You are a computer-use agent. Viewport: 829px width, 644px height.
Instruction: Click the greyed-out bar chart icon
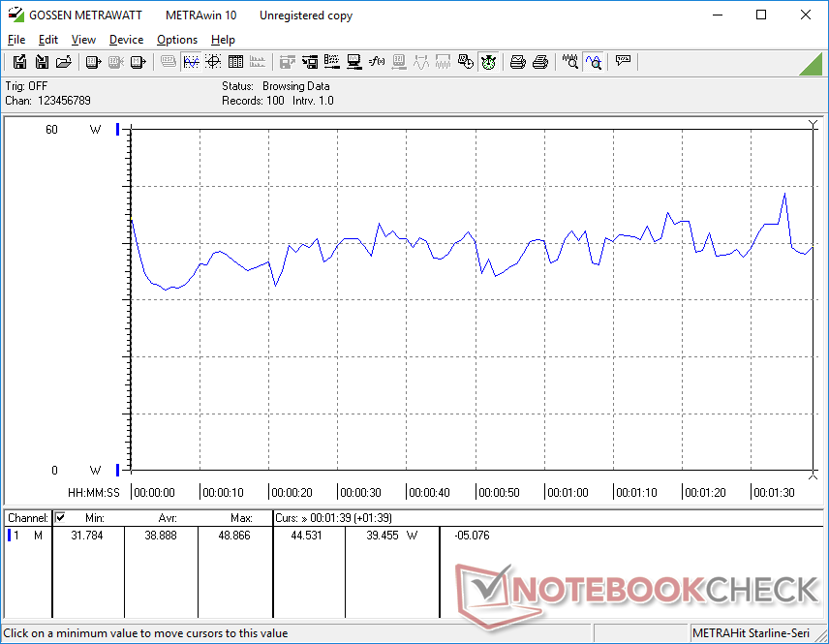pos(258,62)
